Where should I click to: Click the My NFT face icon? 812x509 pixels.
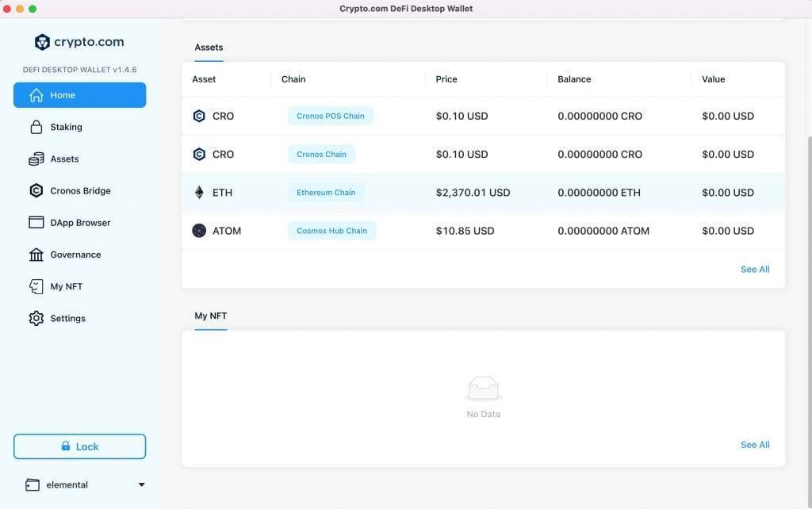(x=36, y=286)
